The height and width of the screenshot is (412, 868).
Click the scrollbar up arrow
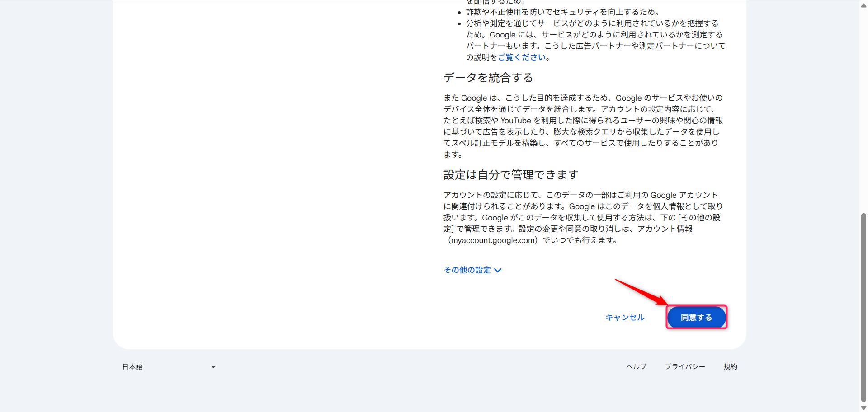click(x=863, y=5)
